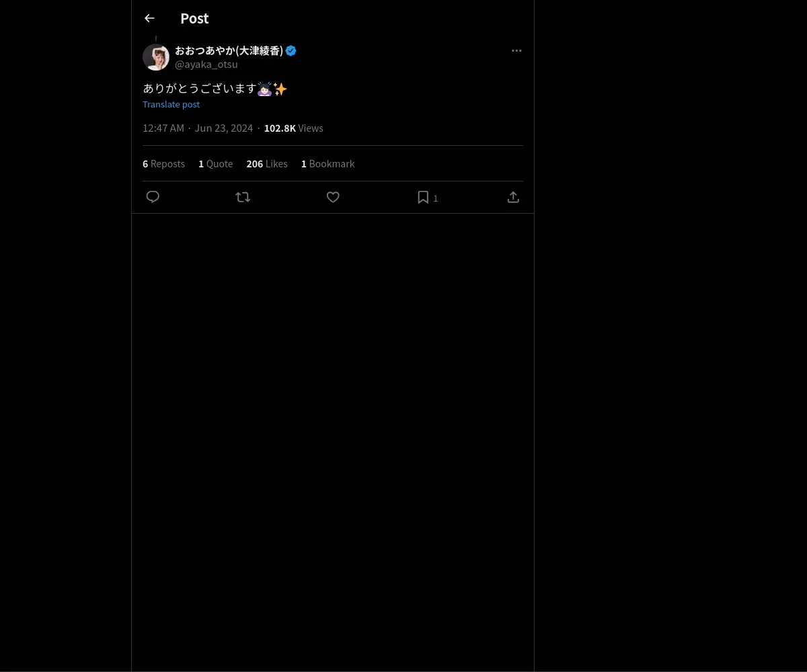Open the @ayaka_otsu handle link
807x672 pixels.
coord(206,65)
